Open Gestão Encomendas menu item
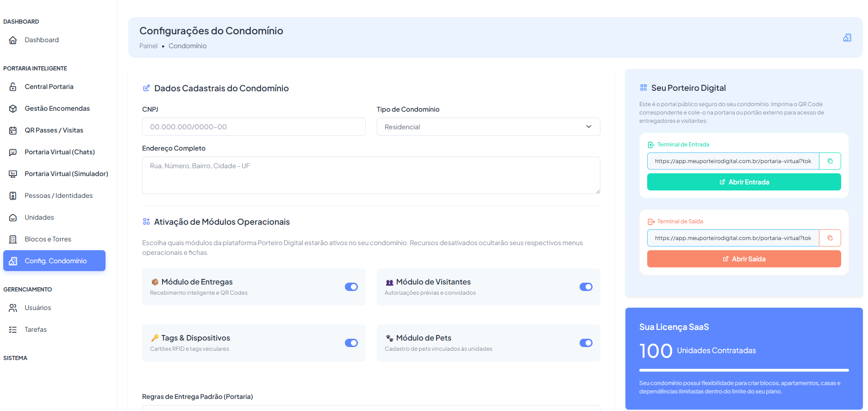 pyautogui.click(x=54, y=108)
